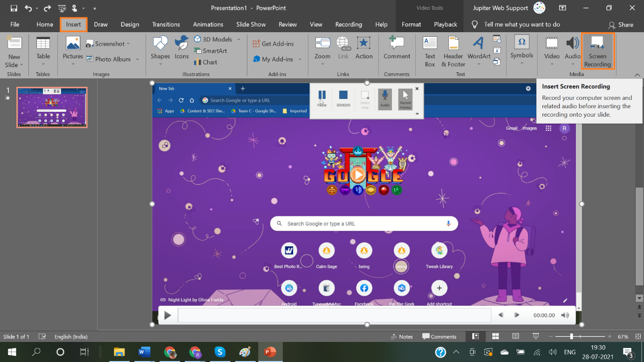644x362 pixels.
Task: Toggle Record Pointer in the capture toolbar
Action: [405, 99]
